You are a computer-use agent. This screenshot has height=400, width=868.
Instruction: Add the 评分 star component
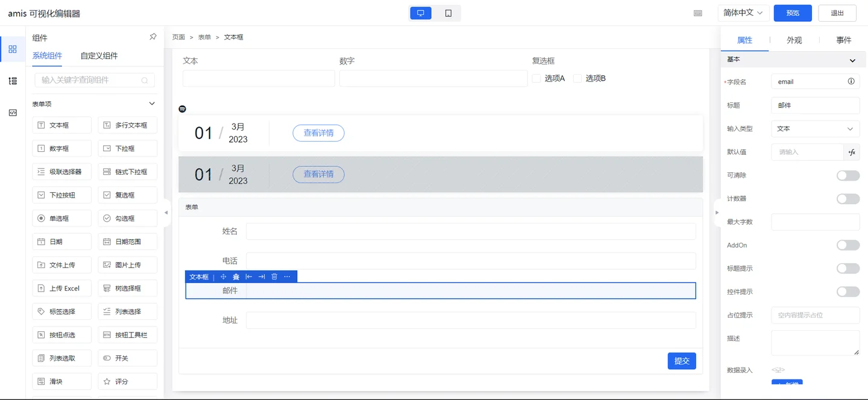pos(128,381)
